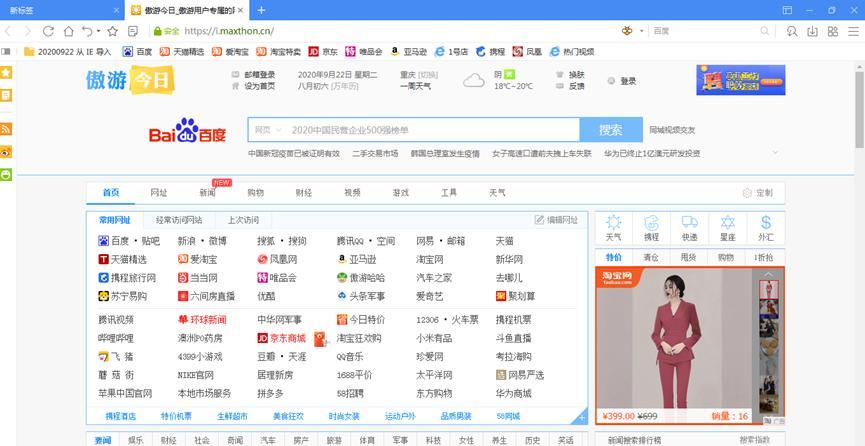This screenshot has width=865, height=446.
Task: Click the 搜索 button
Action: click(x=611, y=130)
